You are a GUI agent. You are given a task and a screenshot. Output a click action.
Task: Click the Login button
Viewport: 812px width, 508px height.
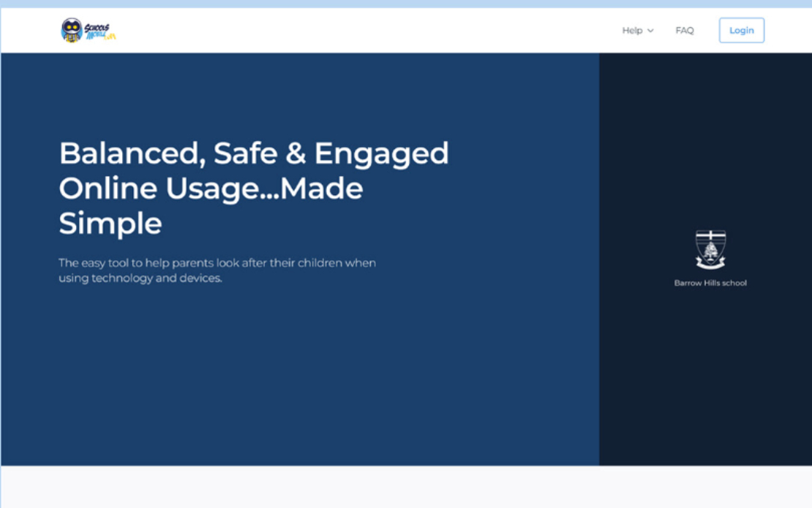coord(742,30)
